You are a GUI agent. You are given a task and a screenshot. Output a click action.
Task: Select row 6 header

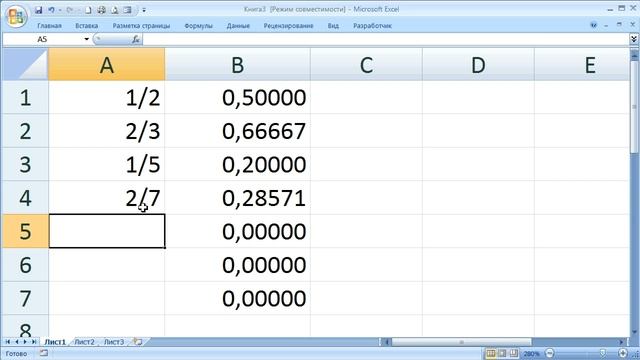[x=25, y=265]
